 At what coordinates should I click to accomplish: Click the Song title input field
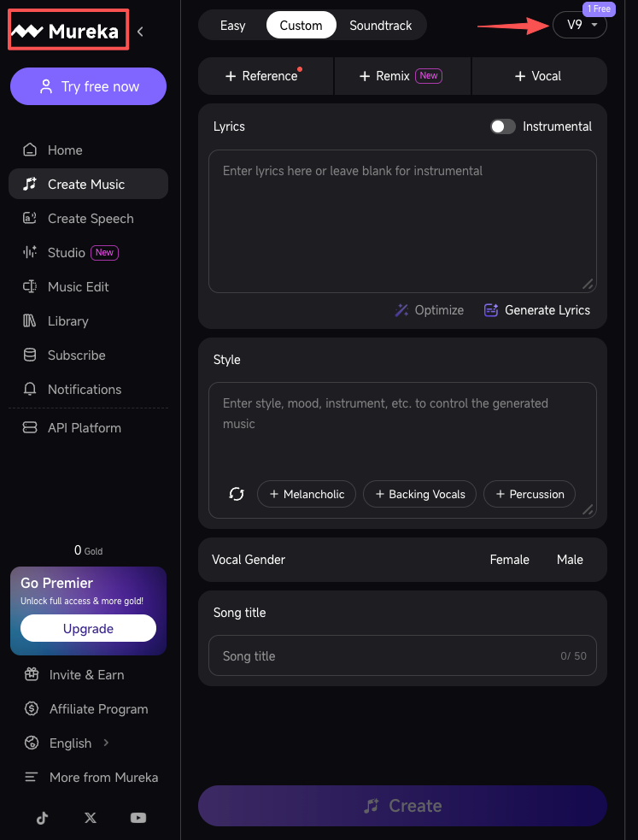pyautogui.click(x=402, y=655)
